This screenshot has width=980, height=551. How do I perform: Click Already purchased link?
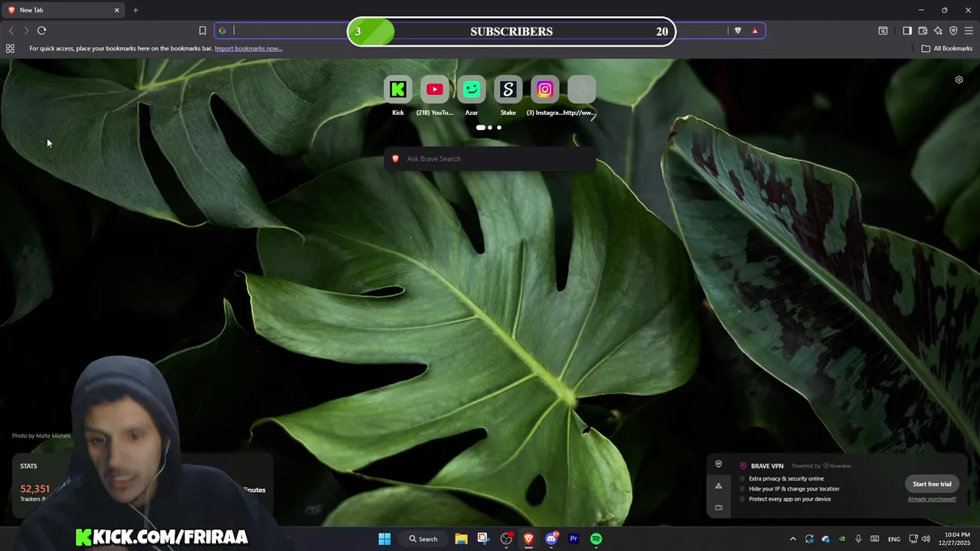(x=932, y=499)
